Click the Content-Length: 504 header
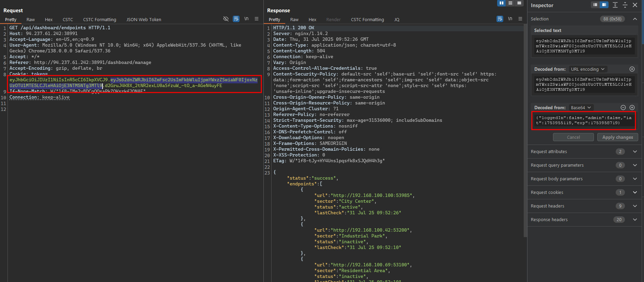 click(x=299, y=51)
